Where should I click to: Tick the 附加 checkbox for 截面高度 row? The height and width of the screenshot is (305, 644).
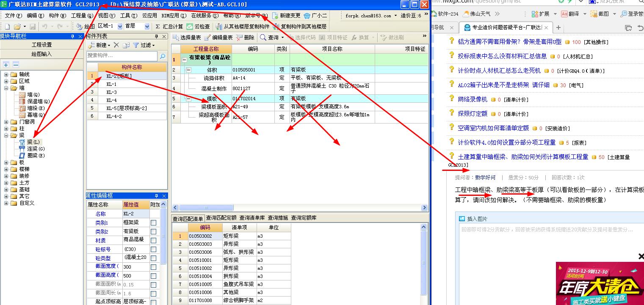[153, 276]
